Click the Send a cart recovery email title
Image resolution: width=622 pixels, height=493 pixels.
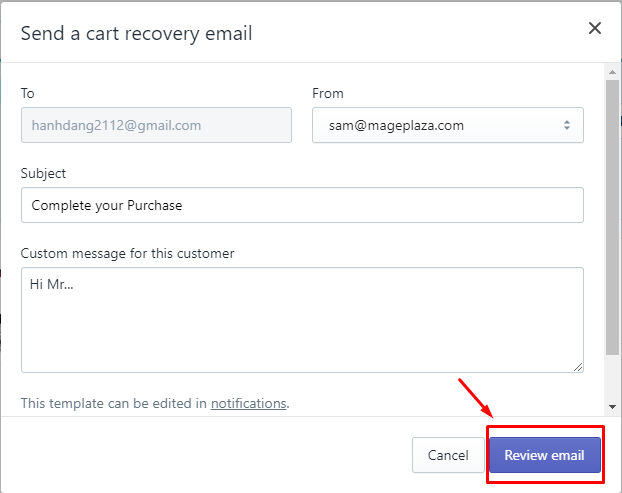click(x=136, y=33)
